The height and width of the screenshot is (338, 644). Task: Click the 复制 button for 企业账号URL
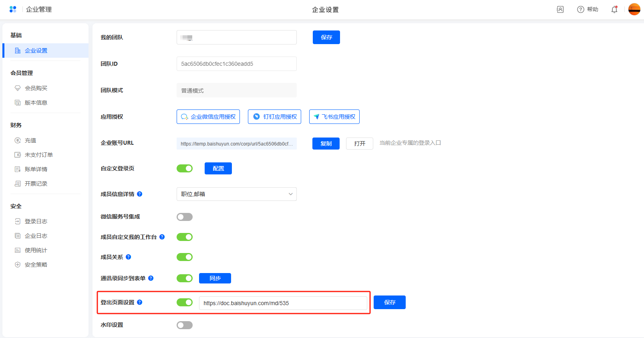coord(326,144)
